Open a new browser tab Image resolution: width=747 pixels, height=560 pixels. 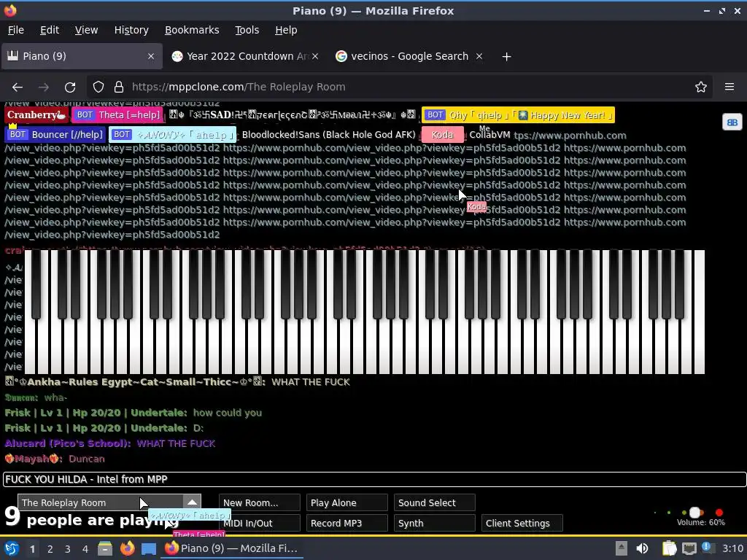[x=506, y=57]
